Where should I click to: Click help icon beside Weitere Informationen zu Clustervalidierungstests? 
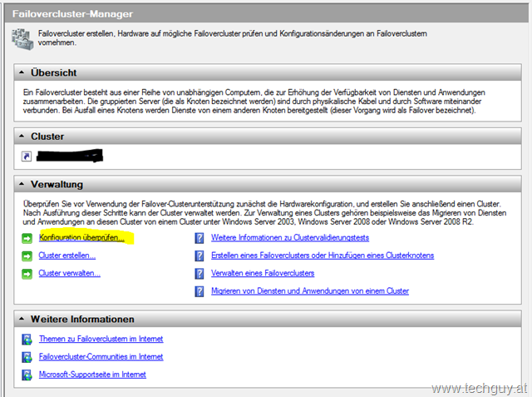click(x=199, y=238)
